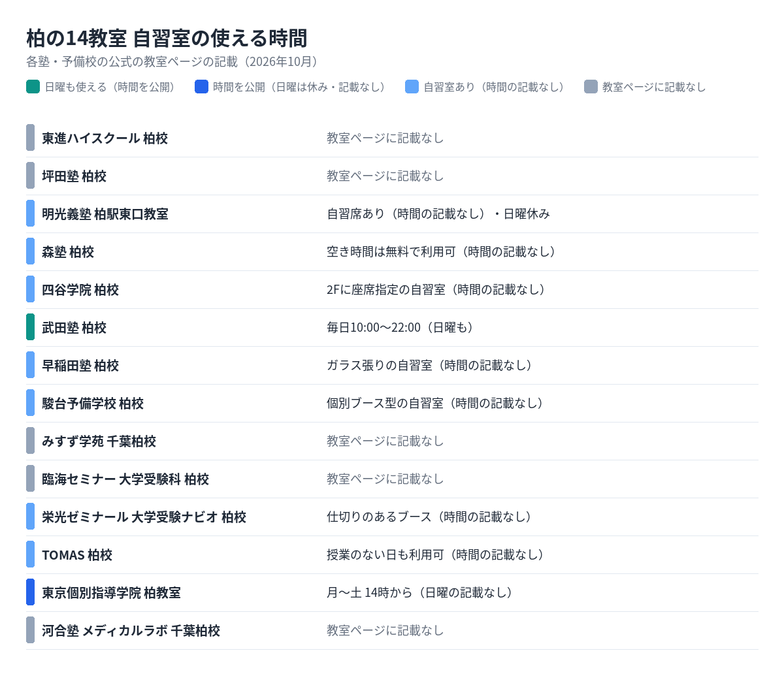The width and height of the screenshot is (784, 687).
Task: Click the gray legend swatch for 教室ページに記載なし
Action: pyautogui.click(x=591, y=87)
